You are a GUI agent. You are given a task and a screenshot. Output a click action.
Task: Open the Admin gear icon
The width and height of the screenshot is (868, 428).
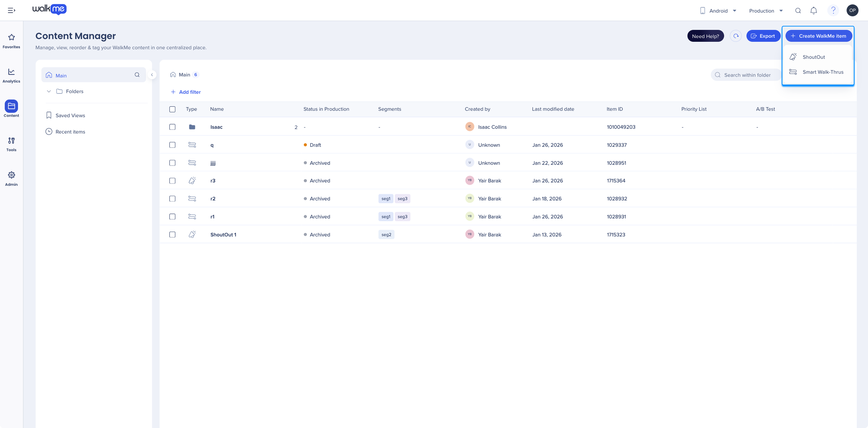point(11,175)
